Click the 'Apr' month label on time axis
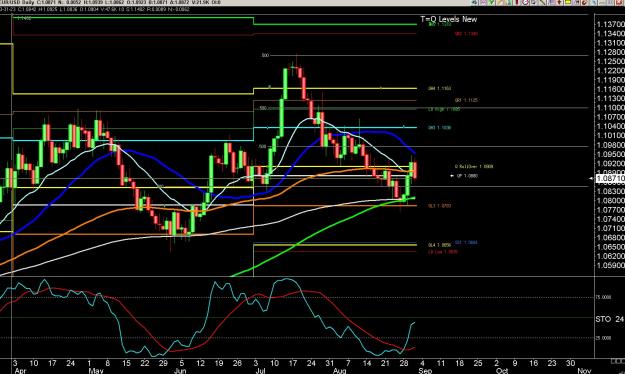Viewport: 625px width, 374px height. (20, 371)
